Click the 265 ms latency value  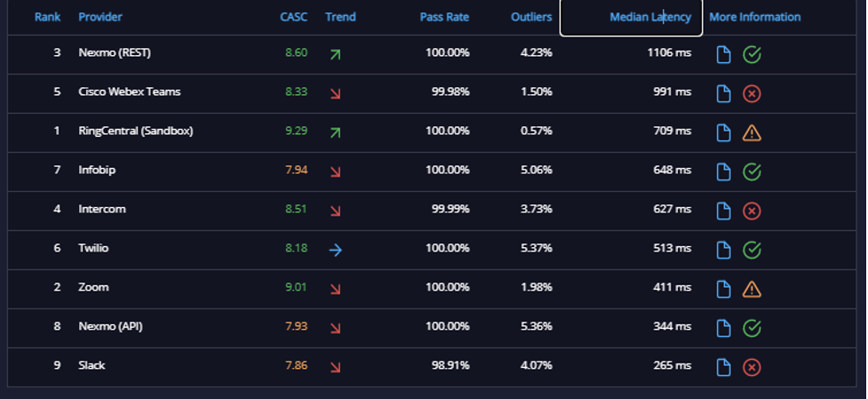[672, 365]
